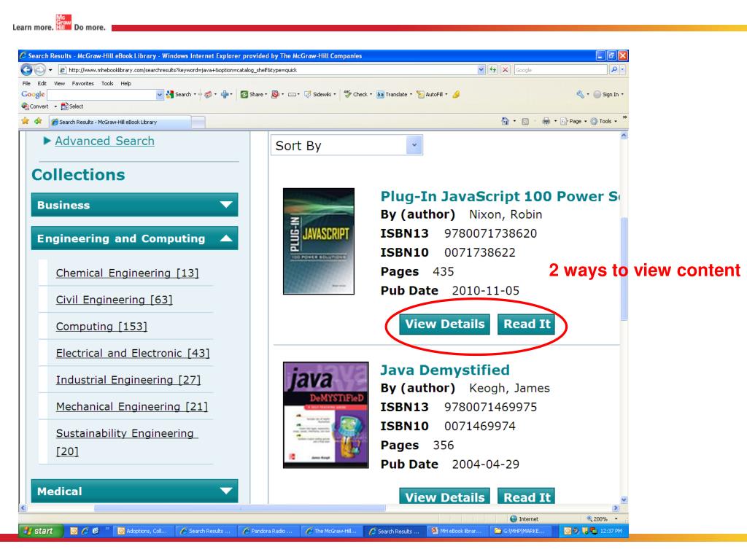Click the AutoFill toolbar button
747x560 pixels.
[432, 94]
